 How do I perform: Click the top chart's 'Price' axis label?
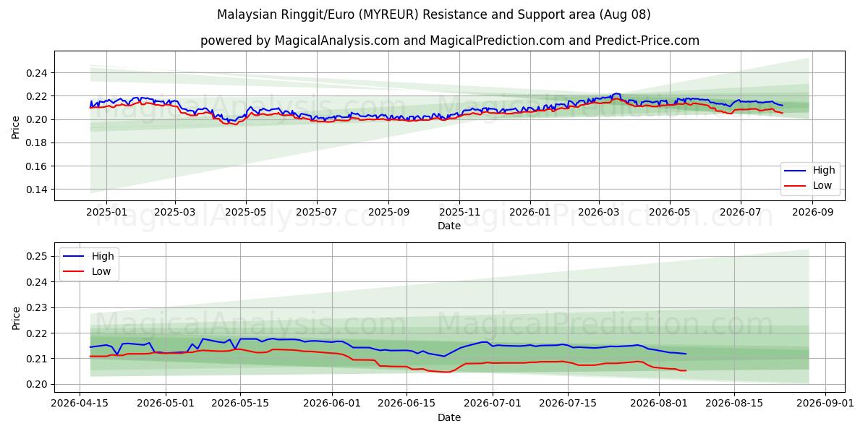click(x=16, y=125)
